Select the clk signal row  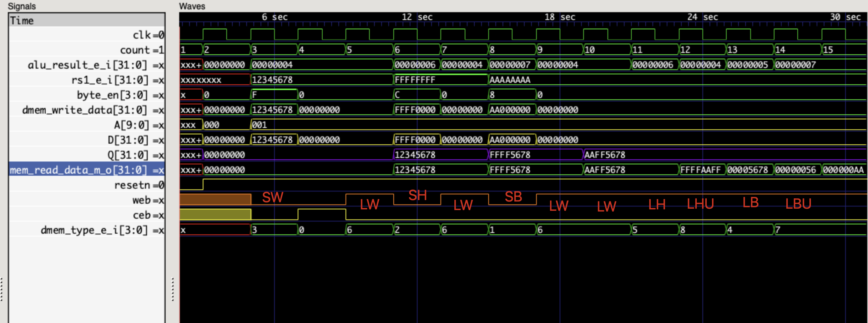click(x=87, y=35)
